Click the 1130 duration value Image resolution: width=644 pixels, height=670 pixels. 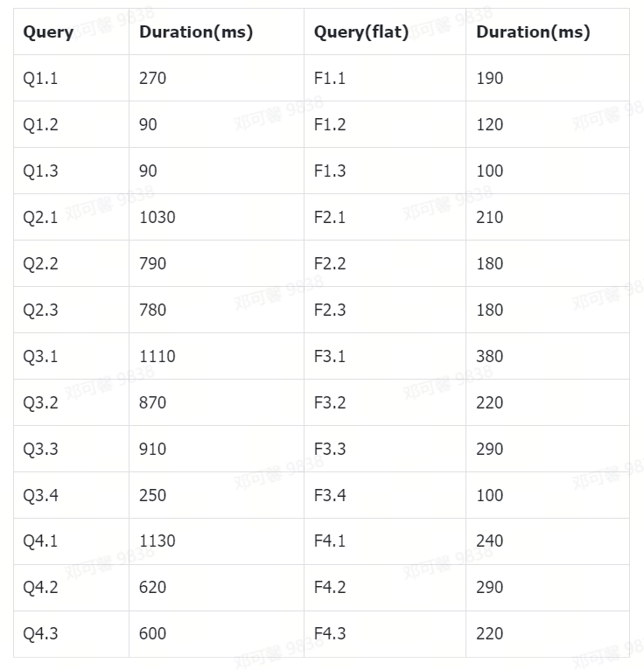point(157,541)
